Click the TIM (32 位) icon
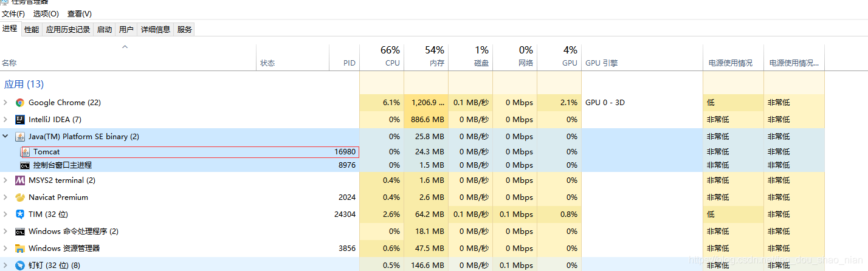Screen dimensions: 868x271 point(20,214)
